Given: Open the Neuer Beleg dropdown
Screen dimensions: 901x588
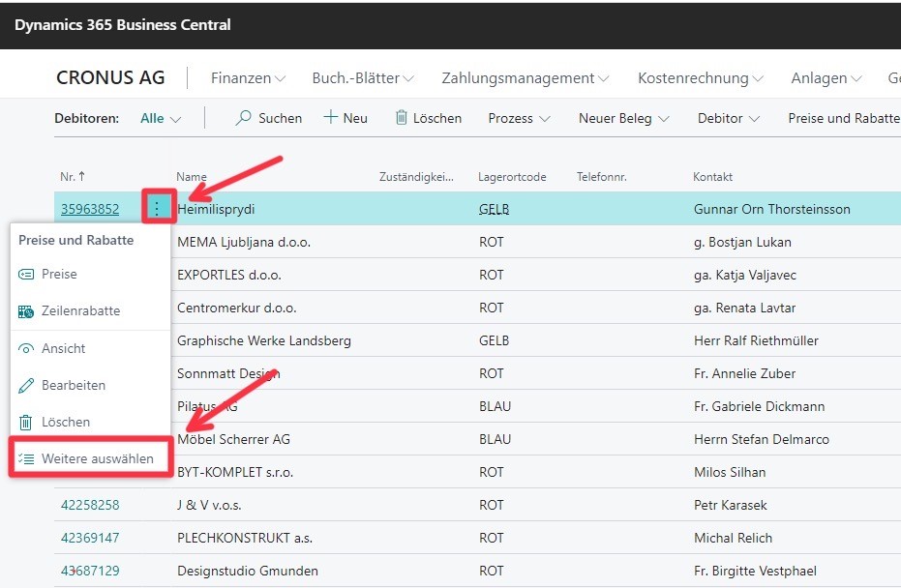Looking at the screenshot, I should click(623, 118).
